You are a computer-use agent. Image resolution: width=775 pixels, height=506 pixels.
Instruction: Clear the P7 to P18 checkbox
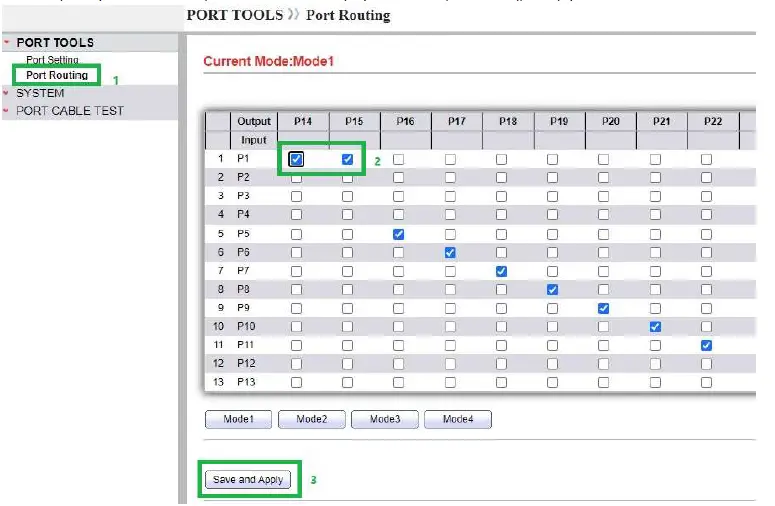click(x=501, y=271)
